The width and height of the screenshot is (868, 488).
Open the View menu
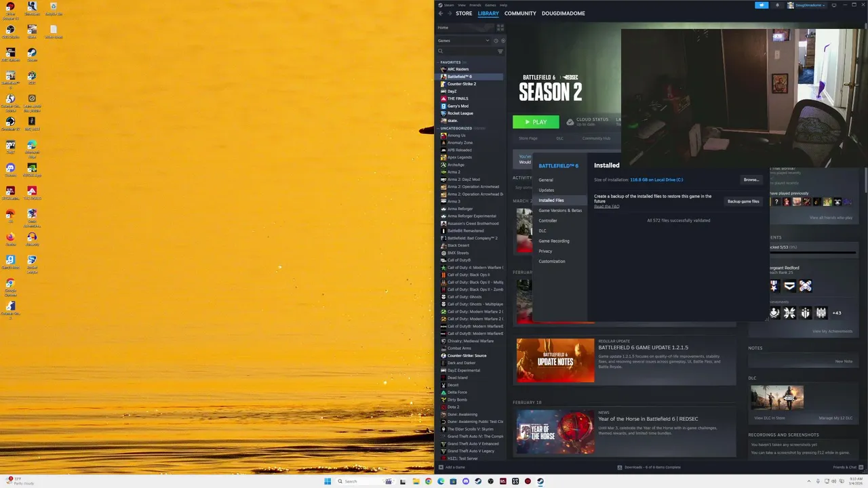462,5
